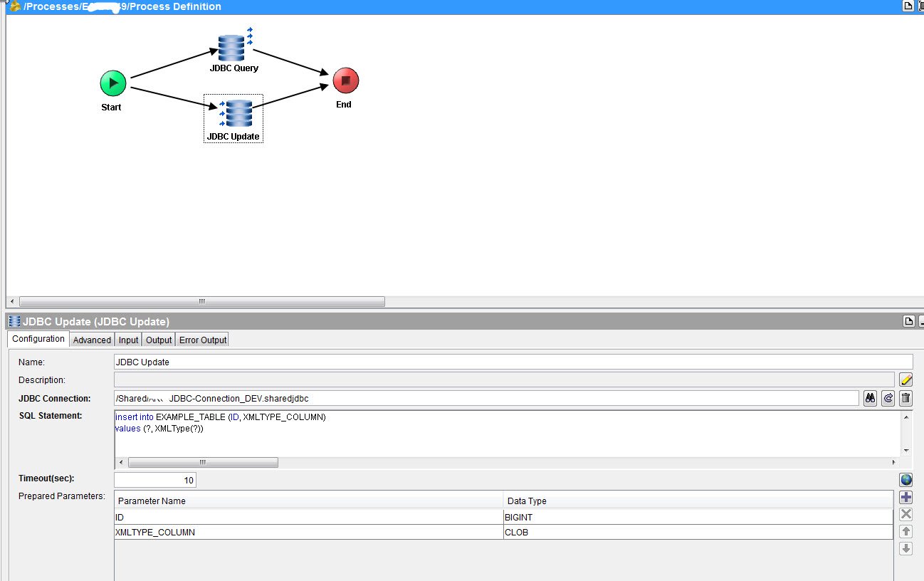This screenshot has height=581, width=924.
Task: Click the refresh JDBC connection icon
Action: pos(888,399)
